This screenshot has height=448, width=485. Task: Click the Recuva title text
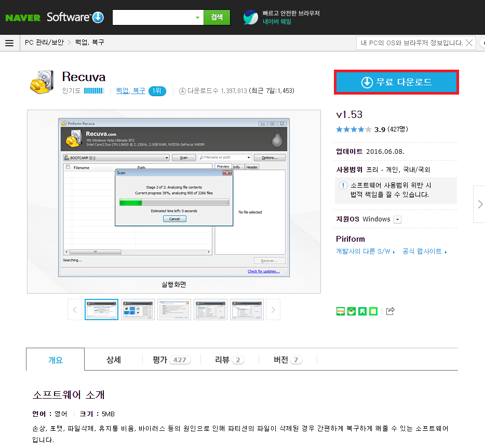84,77
